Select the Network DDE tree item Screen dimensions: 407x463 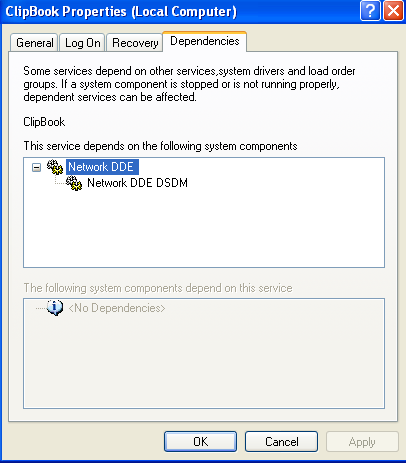101,167
